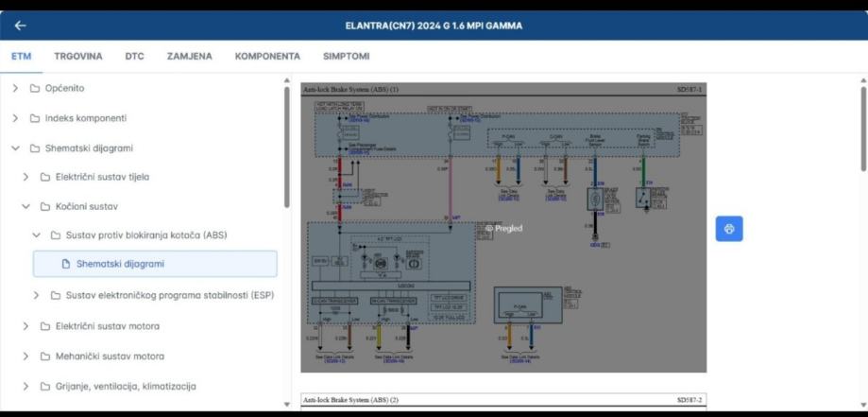Viewport: 868px width, 417px height.
Task: Click the Mehanički sustav motora folder icon
Action: coord(44,356)
